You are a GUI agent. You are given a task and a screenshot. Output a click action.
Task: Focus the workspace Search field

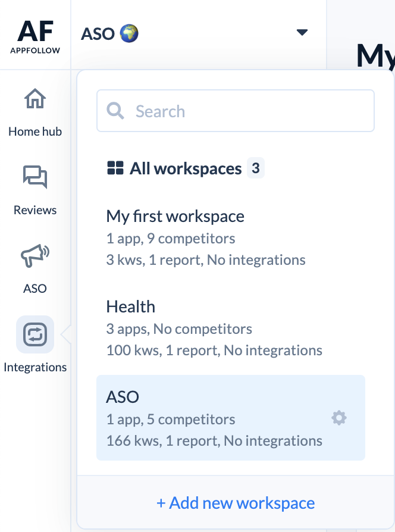point(236,111)
